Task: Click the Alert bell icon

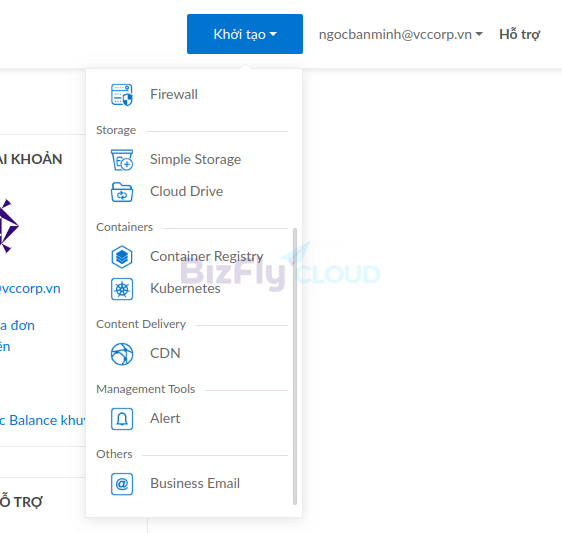Action: [x=122, y=419]
